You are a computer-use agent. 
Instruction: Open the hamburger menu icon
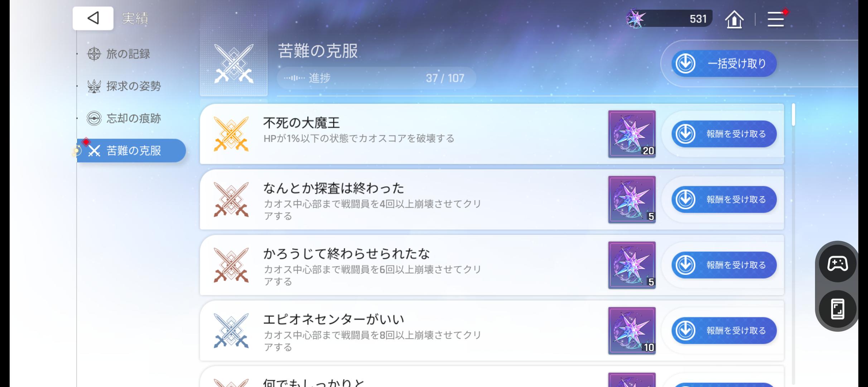click(776, 19)
